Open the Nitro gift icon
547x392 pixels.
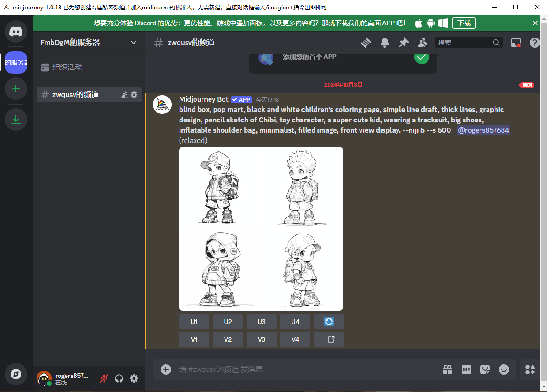[x=448, y=369]
